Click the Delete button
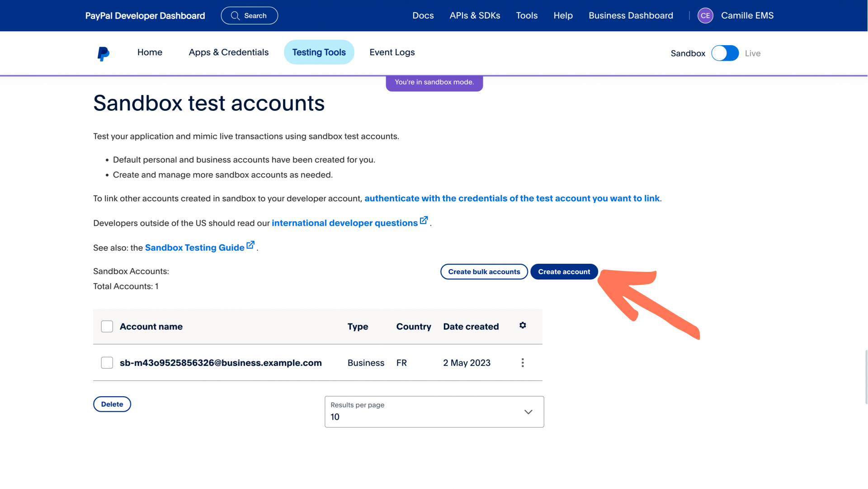The width and height of the screenshot is (868, 489). click(112, 404)
